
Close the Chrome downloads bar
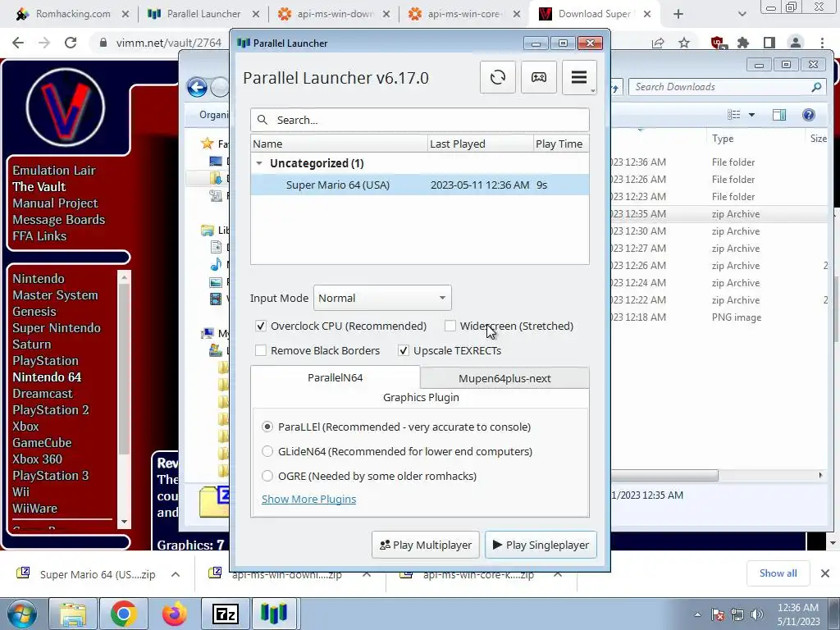[825, 573]
